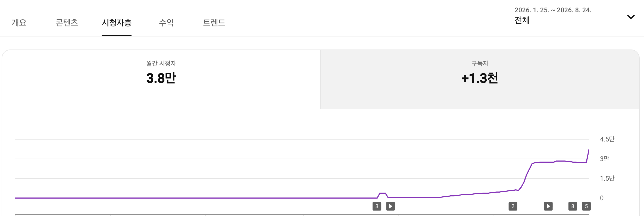Screen dimensions: 644x216
Task: Open the 트렌드 tab
Action: click(x=214, y=22)
